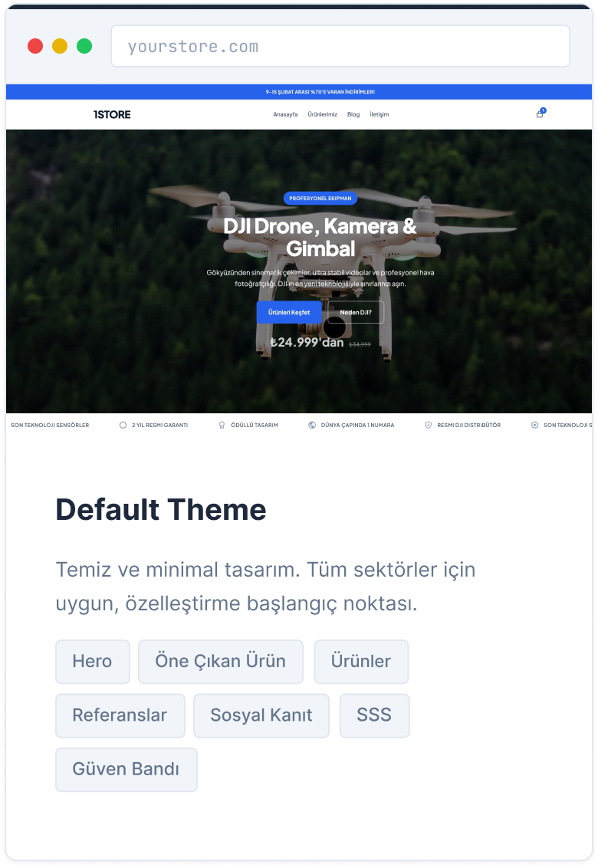
Task: Click the ₺24.999'dan price text
Action: click(307, 343)
